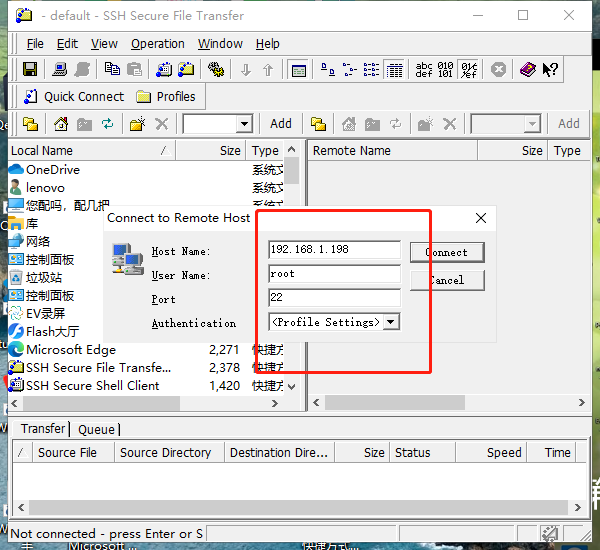Close the Connect to Remote Host dialog

pos(481,218)
